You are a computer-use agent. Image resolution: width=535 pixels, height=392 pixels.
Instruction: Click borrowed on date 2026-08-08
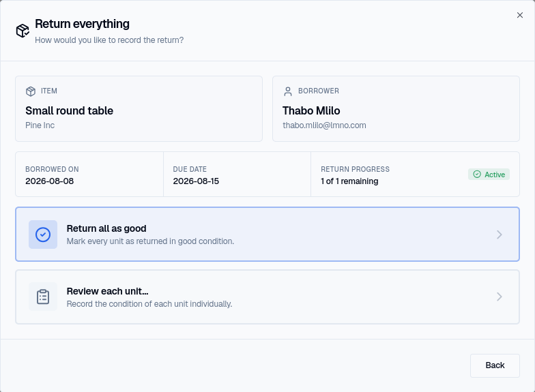pyautogui.click(x=49, y=181)
